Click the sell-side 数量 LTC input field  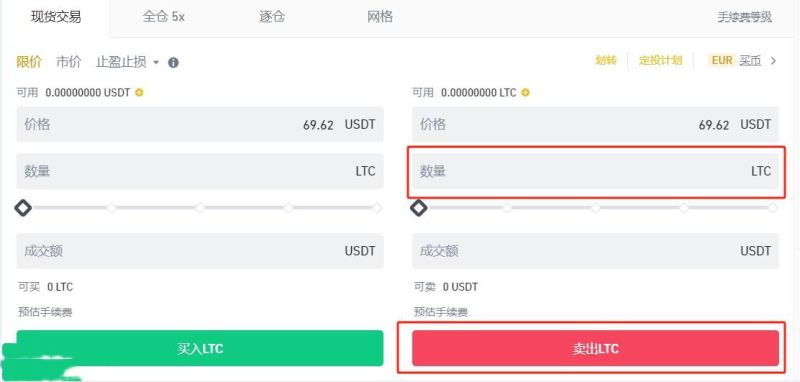coord(595,171)
